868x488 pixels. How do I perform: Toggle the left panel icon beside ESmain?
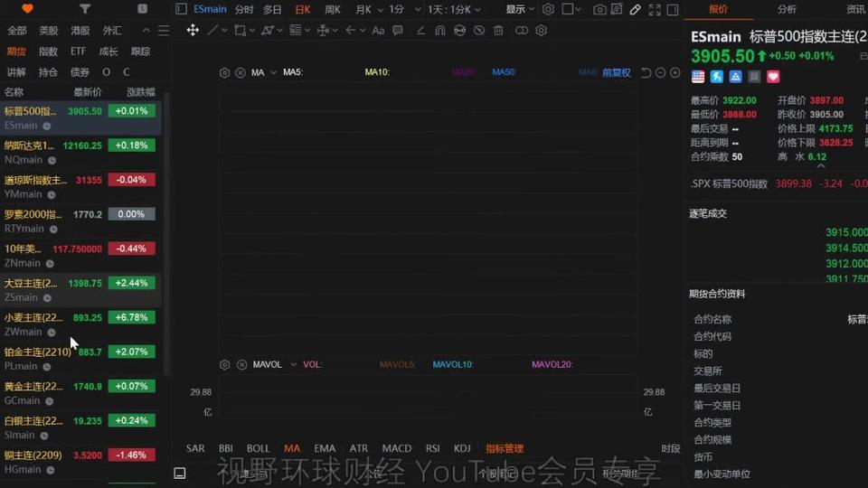(x=181, y=9)
